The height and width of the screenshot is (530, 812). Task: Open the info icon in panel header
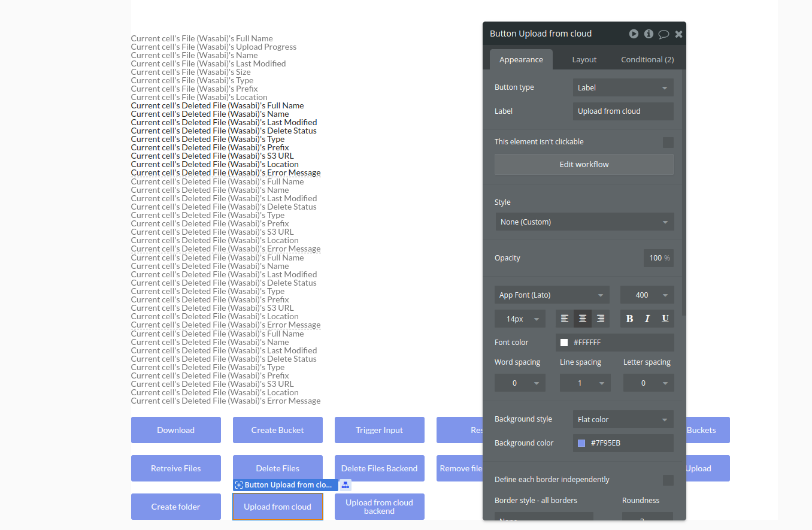pyautogui.click(x=649, y=34)
